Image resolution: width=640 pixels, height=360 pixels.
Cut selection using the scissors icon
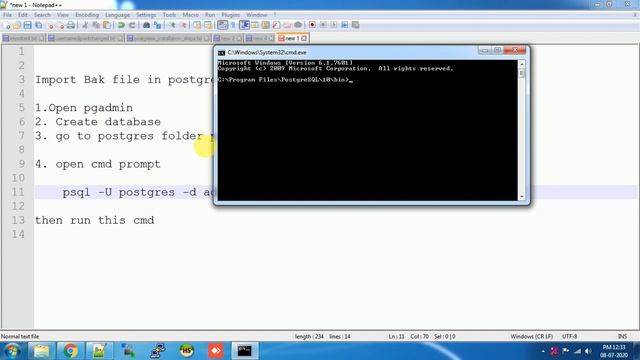[x=85, y=25]
